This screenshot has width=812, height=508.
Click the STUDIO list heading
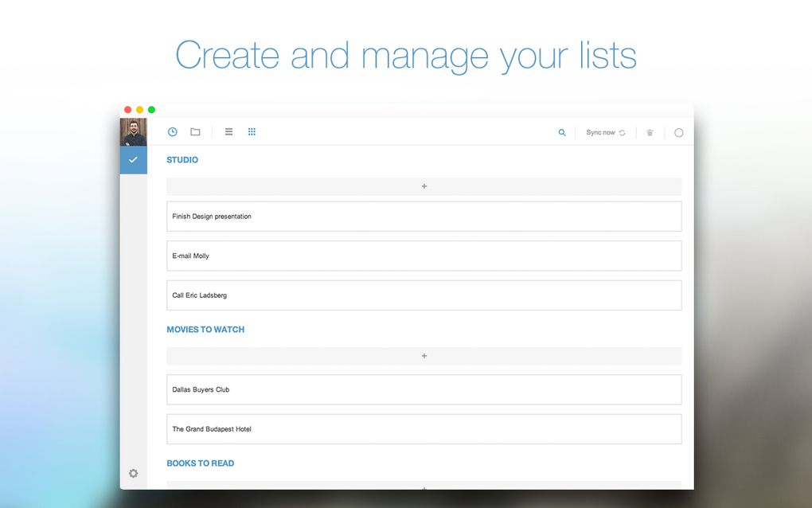[182, 160]
